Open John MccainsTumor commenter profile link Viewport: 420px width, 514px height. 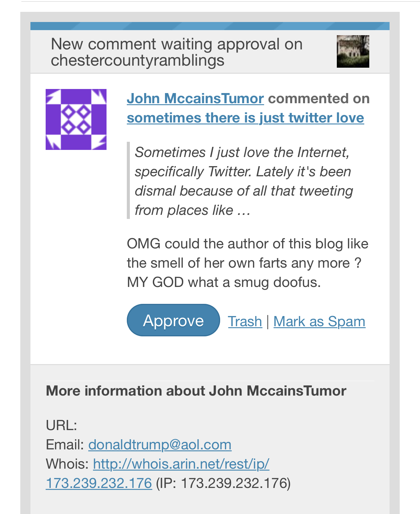pyautogui.click(x=195, y=98)
